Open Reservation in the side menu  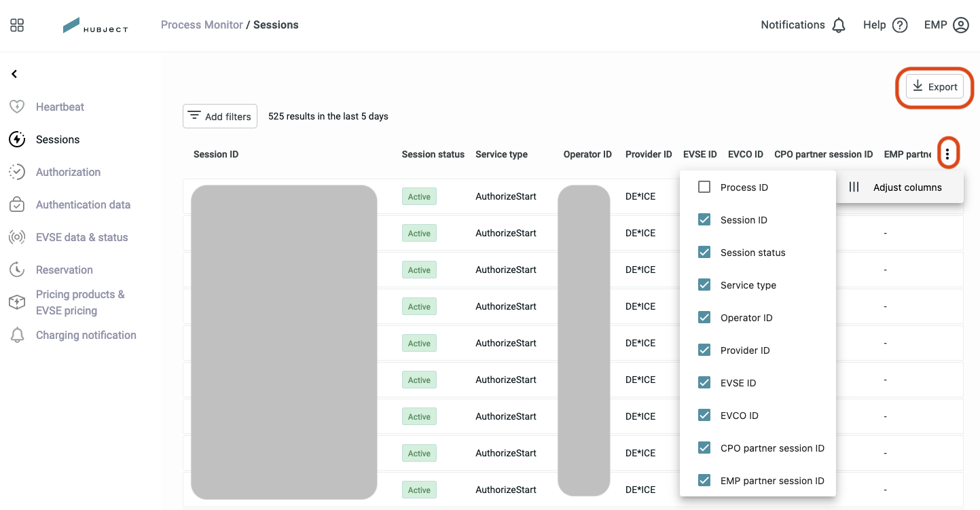click(64, 270)
